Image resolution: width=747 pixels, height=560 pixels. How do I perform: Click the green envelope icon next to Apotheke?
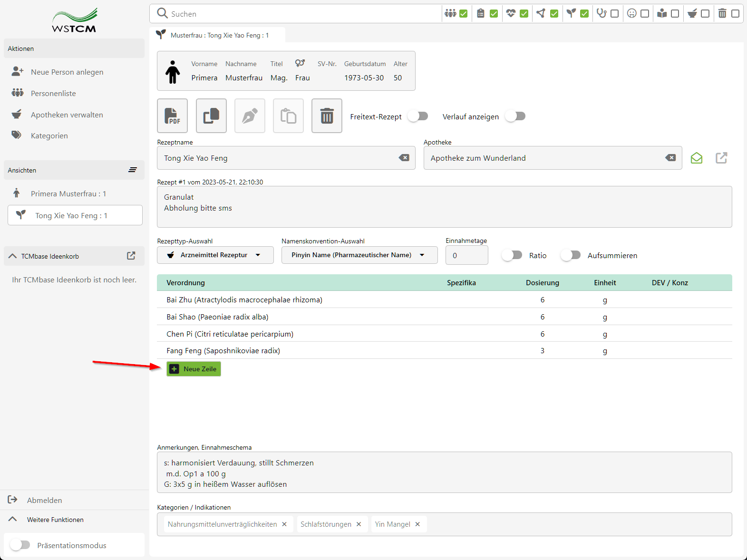click(696, 158)
